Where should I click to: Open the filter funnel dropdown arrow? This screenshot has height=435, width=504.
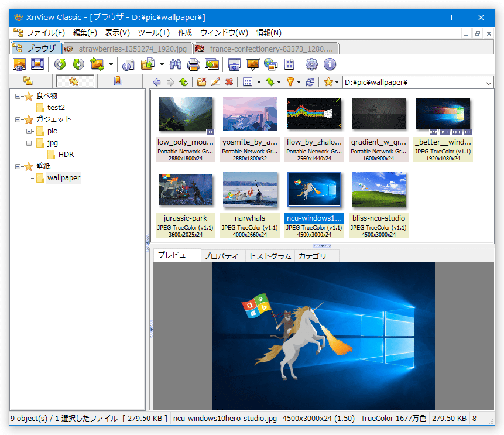point(299,83)
